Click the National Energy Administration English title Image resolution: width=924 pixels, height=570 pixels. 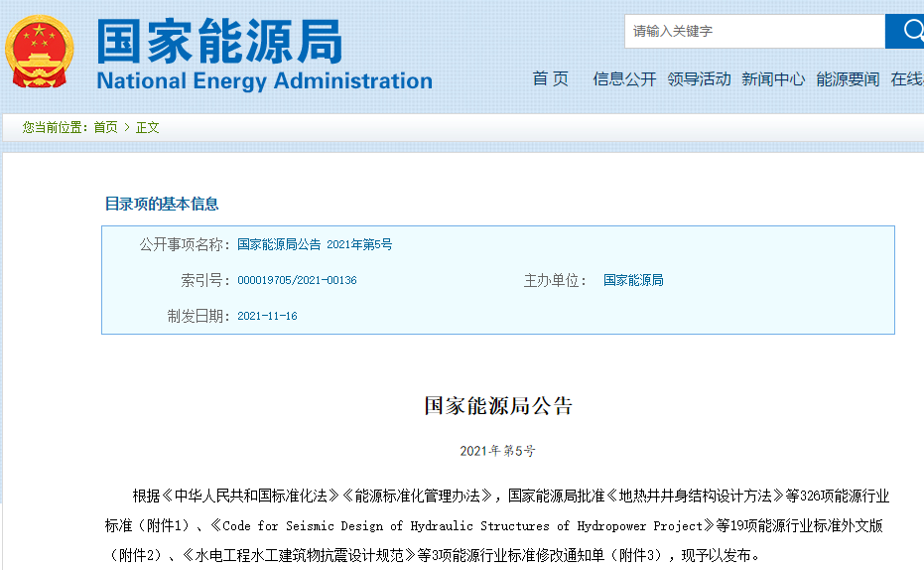[x=264, y=81]
